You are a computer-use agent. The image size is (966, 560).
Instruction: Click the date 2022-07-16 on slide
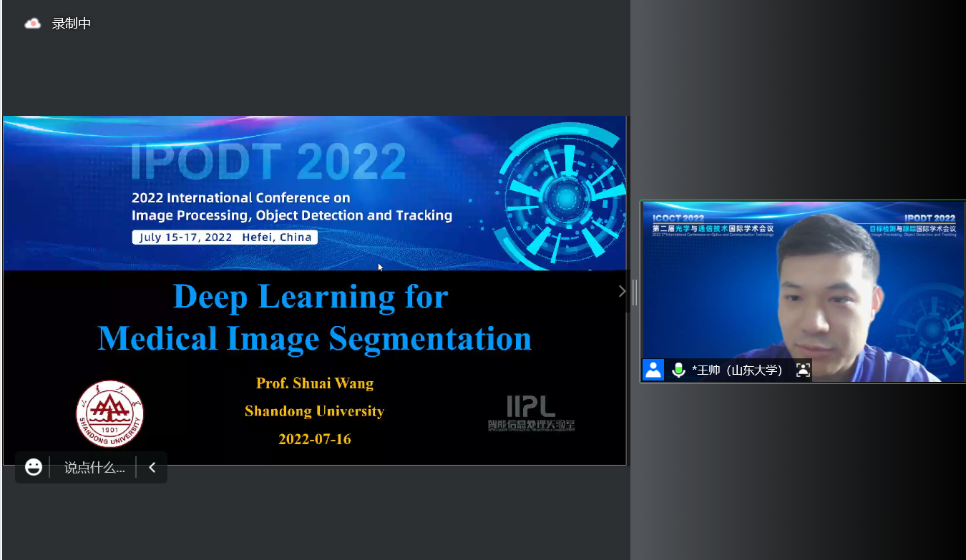315,439
